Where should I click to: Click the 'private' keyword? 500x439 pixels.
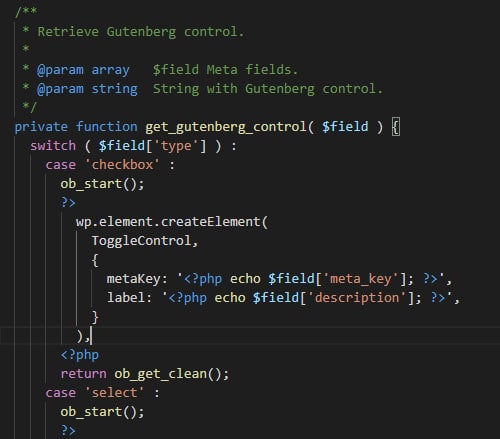point(41,127)
